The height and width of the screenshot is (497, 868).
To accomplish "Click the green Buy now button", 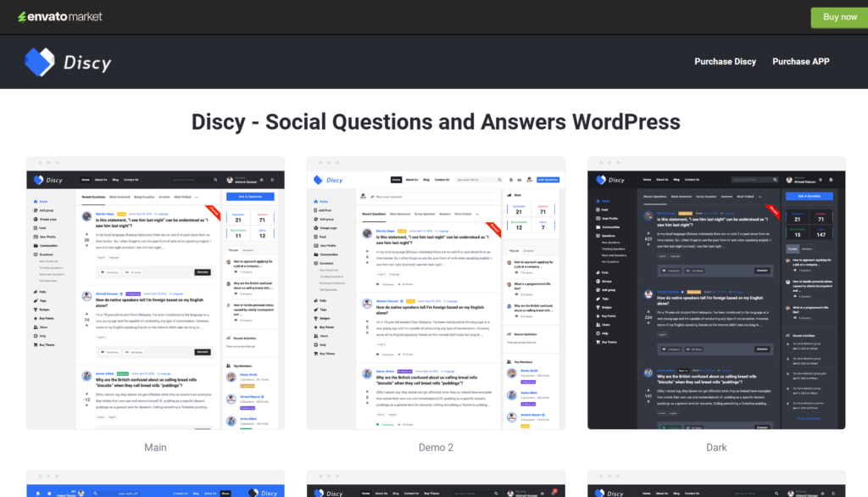I will 839,17.
